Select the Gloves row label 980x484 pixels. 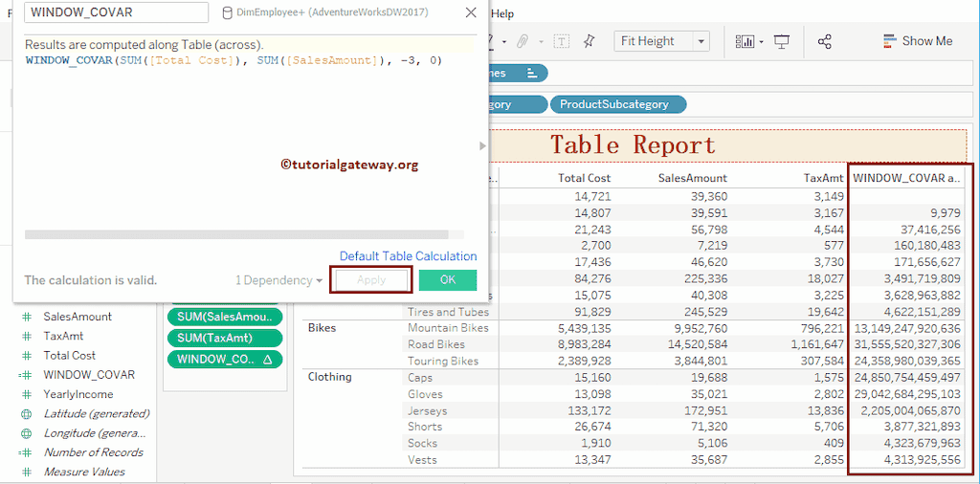pyautogui.click(x=425, y=394)
